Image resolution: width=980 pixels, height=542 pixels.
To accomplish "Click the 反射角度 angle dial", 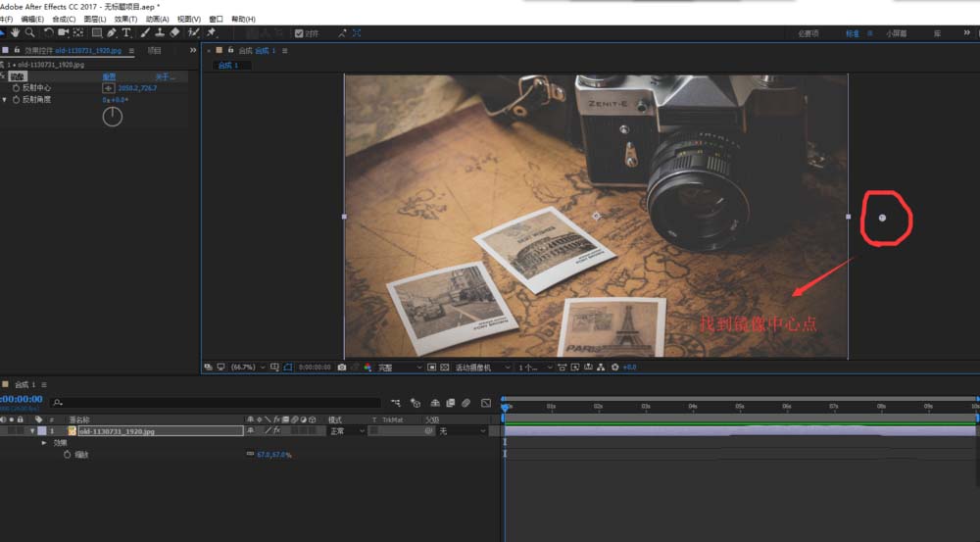I will (x=113, y=117).
